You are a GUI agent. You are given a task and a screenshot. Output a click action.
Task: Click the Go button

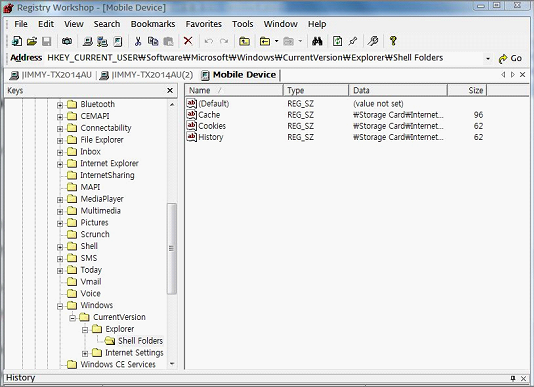pos(510,59)
